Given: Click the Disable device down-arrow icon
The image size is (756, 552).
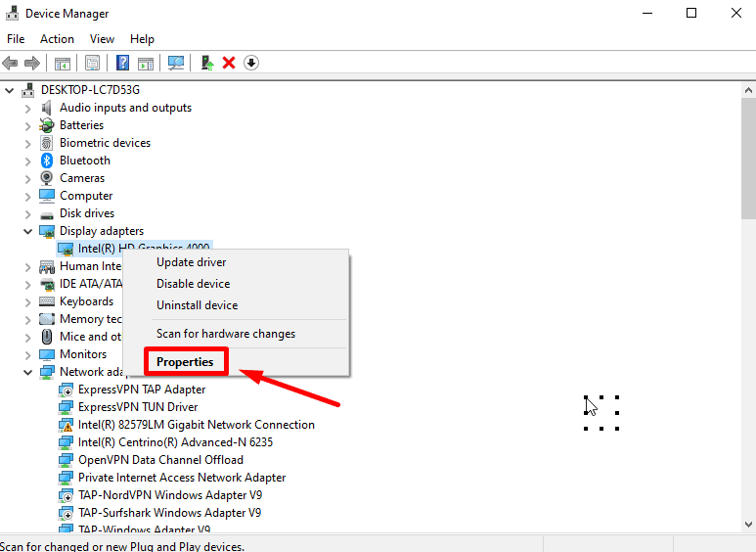Looking at the screenshot, I should (251, 63).
